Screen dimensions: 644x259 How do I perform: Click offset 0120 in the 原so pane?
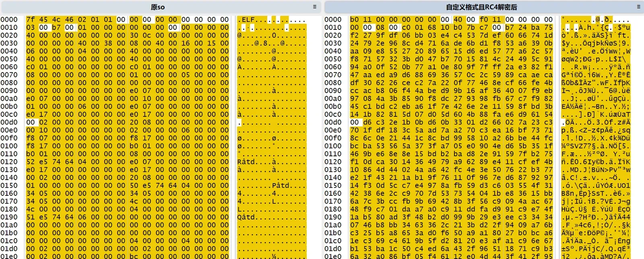coord(9,162)
